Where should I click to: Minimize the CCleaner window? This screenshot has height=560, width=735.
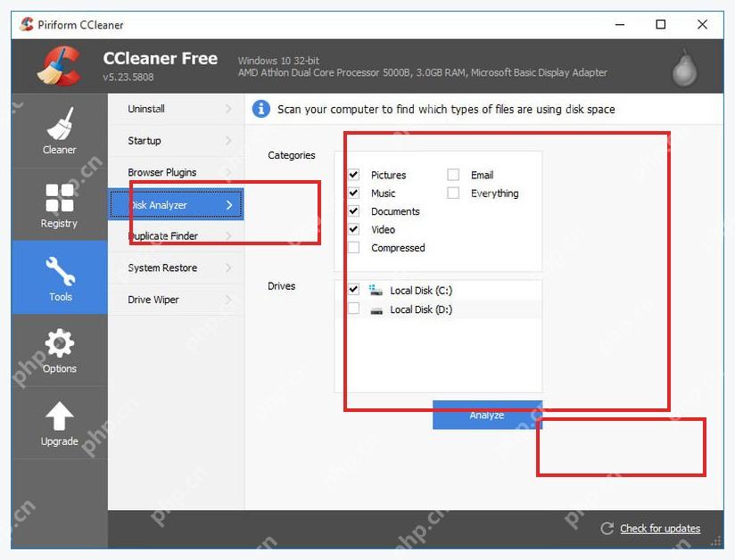tap(620, 24)
